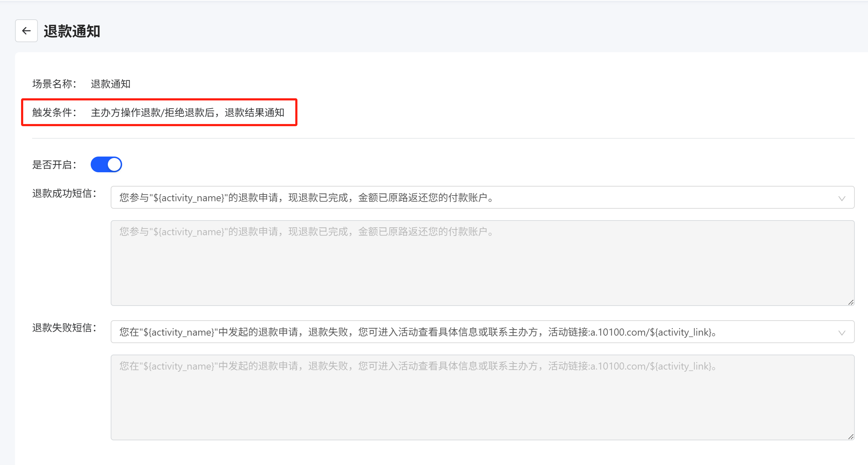This screenshot has height=465, width=868.
Task: Toggle the 是否开启 switch off
Action: coord(106,164)
